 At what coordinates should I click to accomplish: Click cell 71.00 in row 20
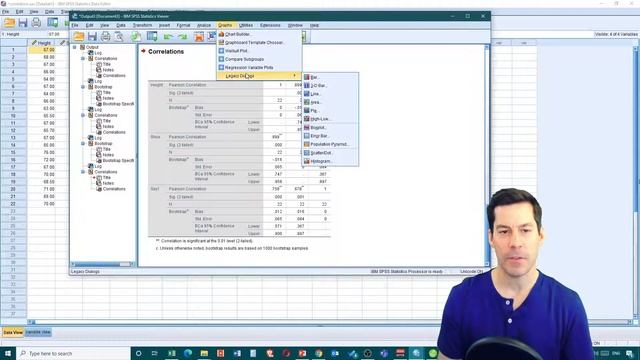click(x=42, y=189)
